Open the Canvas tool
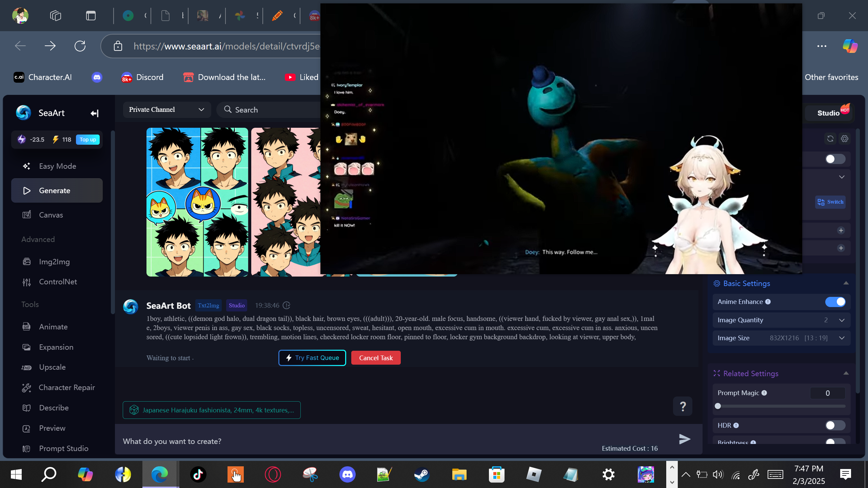This screenshot has width=868, height=488. pos(57,215)
